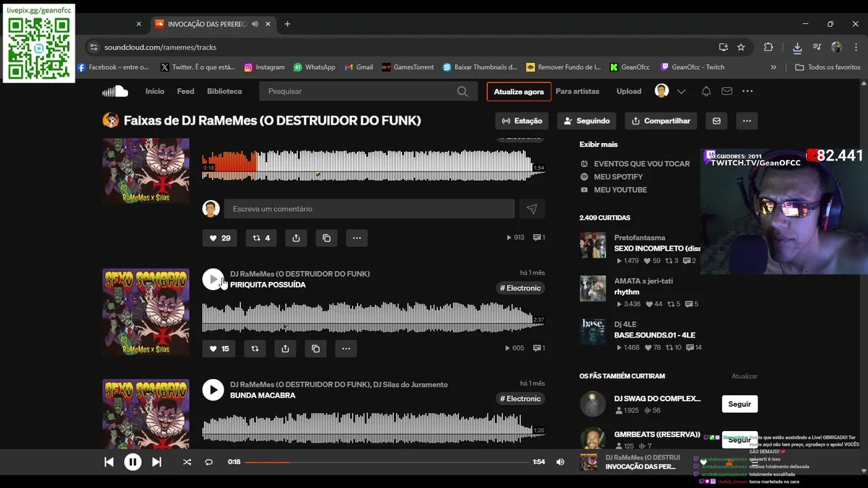Viewport: 868px width, 488px height.
Task: Mute tab via speaker icon
Action: coord(255,24)
